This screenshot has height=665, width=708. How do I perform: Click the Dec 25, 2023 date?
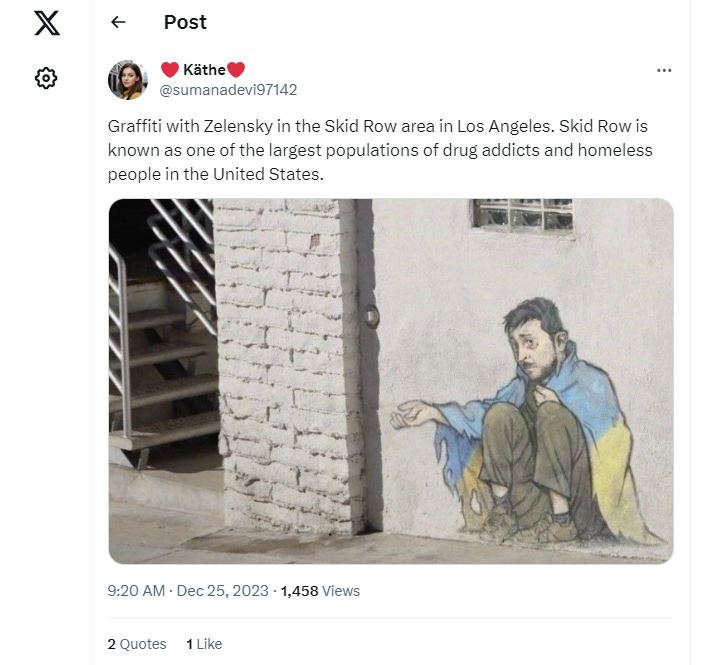coord(223,591)
